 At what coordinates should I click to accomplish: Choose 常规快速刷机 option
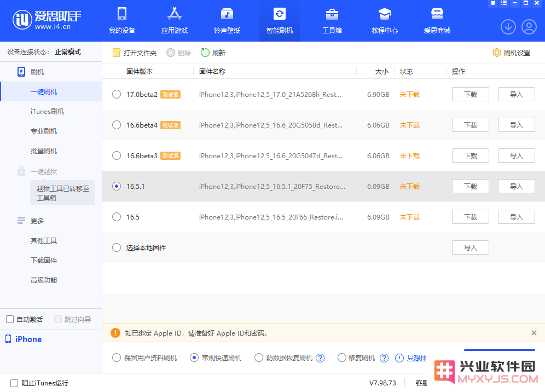[194, 358]
